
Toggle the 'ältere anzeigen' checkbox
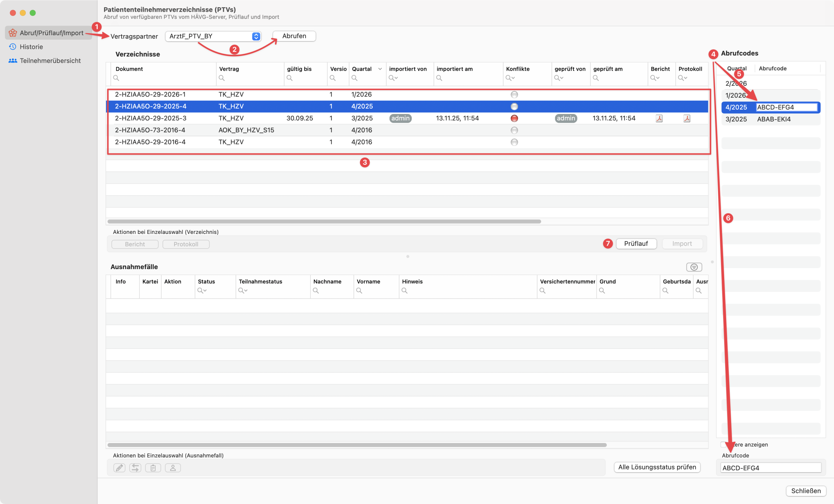723,444
